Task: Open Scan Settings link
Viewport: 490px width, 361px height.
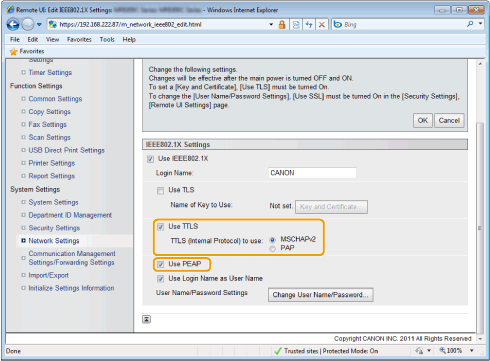Action: pyautogui.click(x=49, y=137)
